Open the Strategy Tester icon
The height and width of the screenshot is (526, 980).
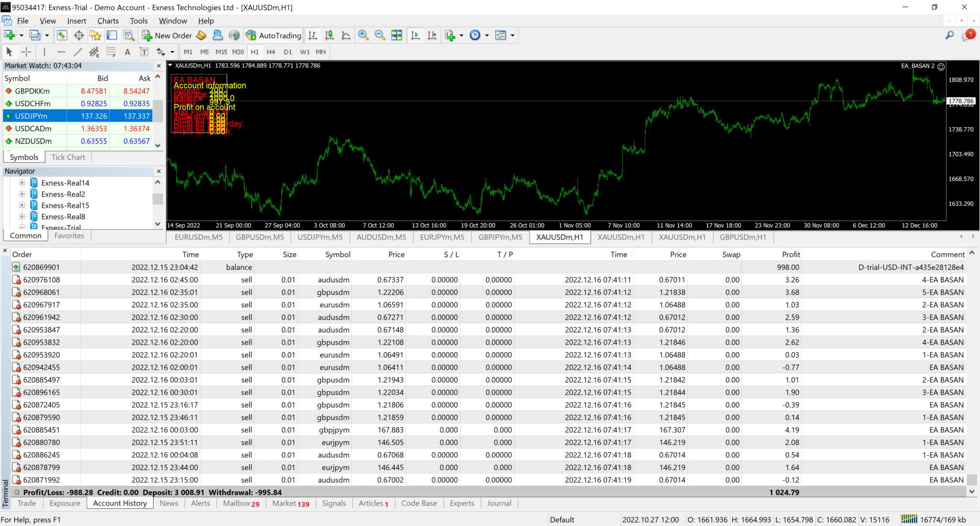click(129, 35)
